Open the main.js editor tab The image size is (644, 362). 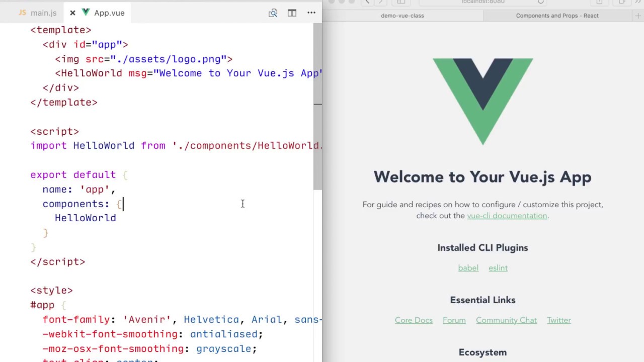pyautogui.click(x=37, y=13)
